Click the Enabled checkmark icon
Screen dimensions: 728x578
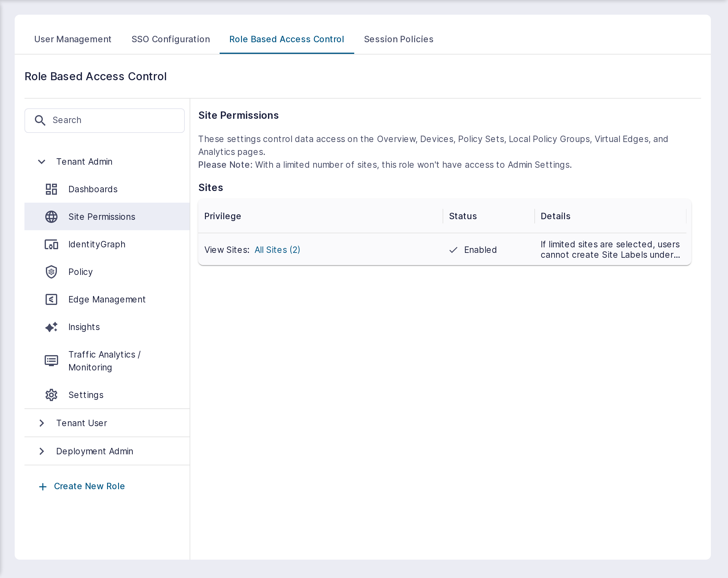point(454,250)
